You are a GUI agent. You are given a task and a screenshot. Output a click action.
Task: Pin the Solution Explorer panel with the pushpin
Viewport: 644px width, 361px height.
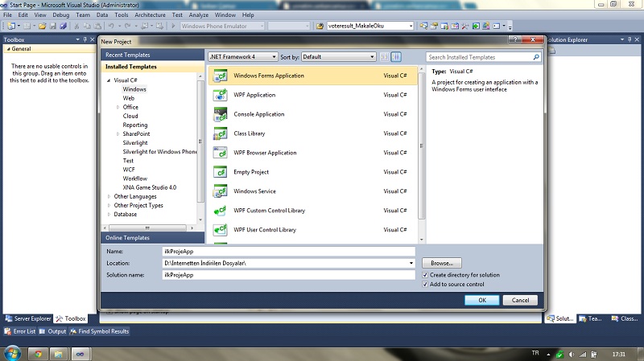click(630, 39)
